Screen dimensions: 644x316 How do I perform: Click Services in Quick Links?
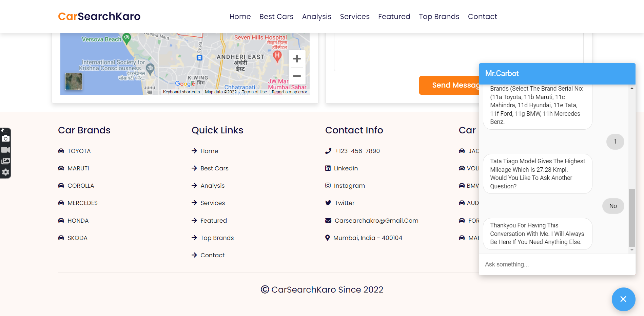point(213,203)
